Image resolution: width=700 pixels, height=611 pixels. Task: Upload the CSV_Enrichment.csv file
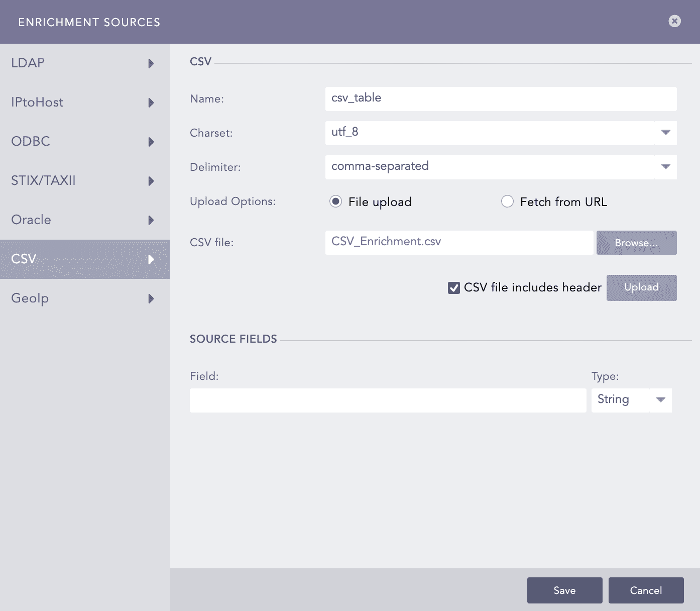point(641,287)
